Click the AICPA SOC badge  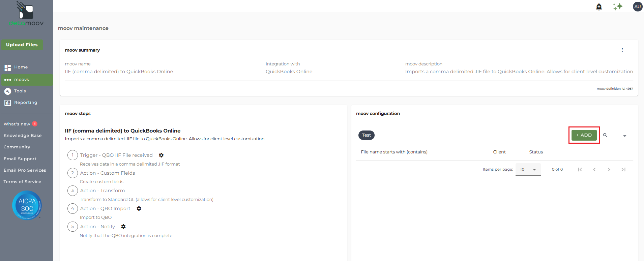click(x=27, y=205)
